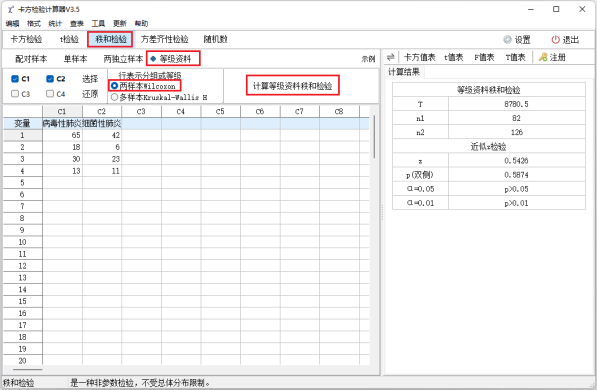Open the 工具 menu

coord(98,24)
